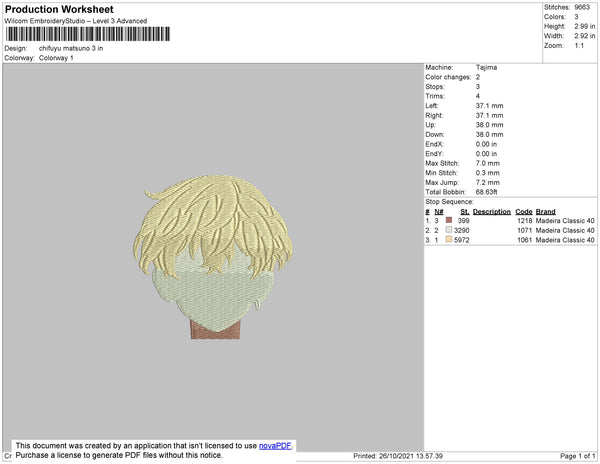Click the Total Bobbin value 68.63ft

tap(486, 192)
